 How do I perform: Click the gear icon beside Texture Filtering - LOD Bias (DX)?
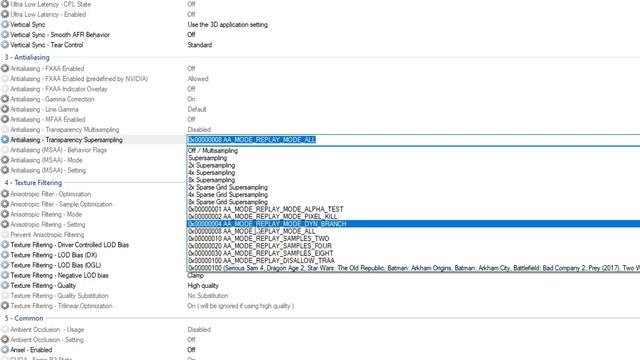pyautogui.click(x=5, y=255)
